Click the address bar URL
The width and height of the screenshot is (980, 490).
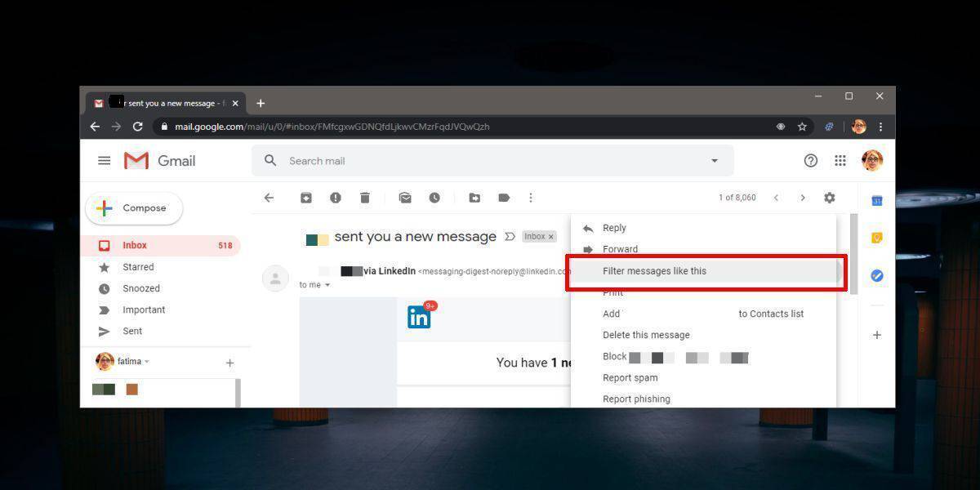point(332,127)
